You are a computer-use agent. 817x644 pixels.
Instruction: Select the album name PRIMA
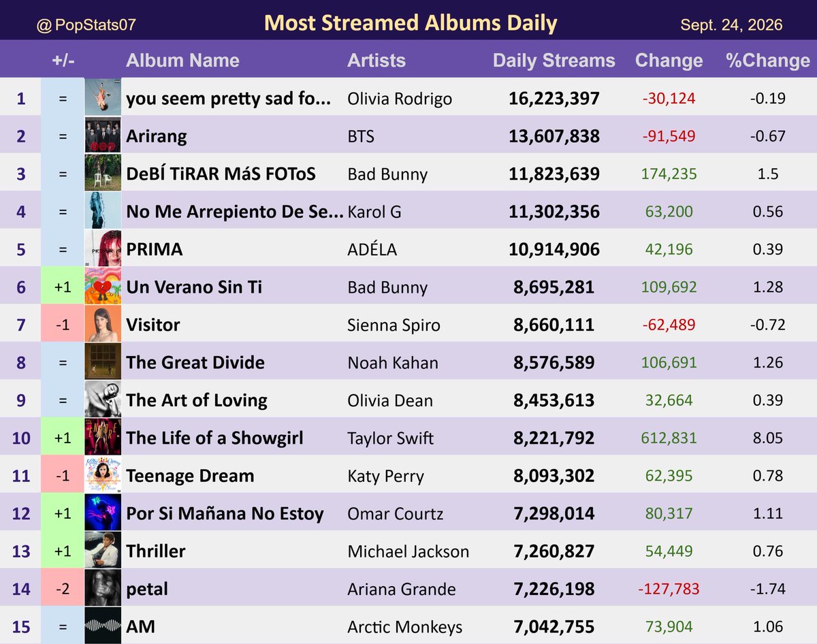point(155,249)
